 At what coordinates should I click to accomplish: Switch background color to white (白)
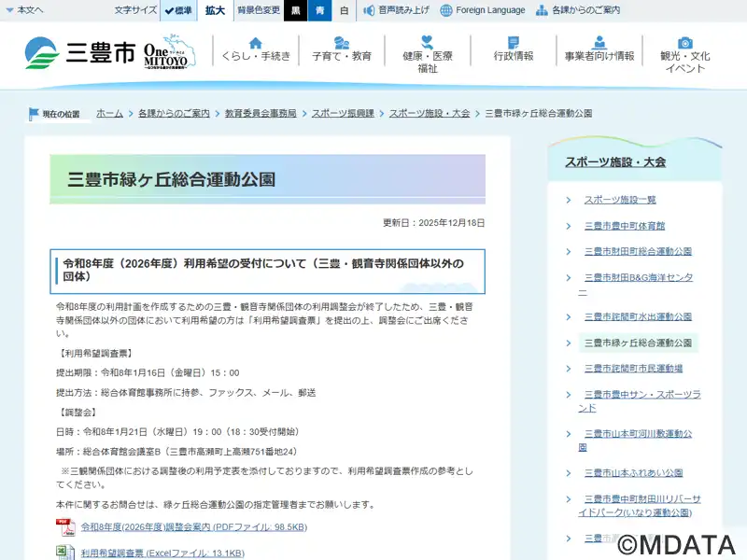(x=344, y=10)
